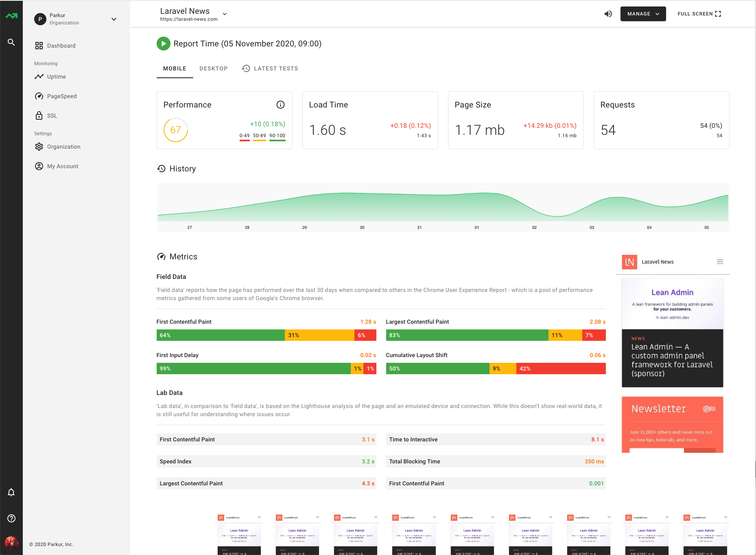This screenshot has width=756, height=555.
Task: Collapse the Parkur organization menu
Action: [x=114, y=19]
